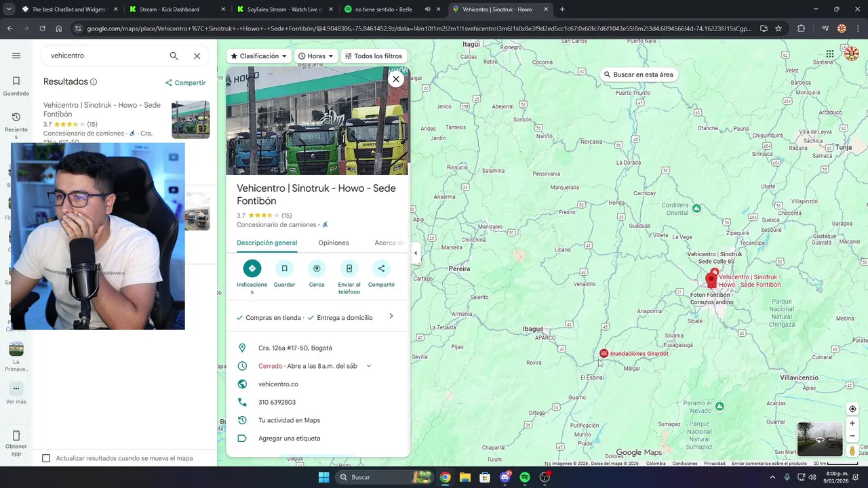Open the Google apps grid icon
The height and width of the screenshot is (488, 868).
pyautogui.click(x=830, y=54)
